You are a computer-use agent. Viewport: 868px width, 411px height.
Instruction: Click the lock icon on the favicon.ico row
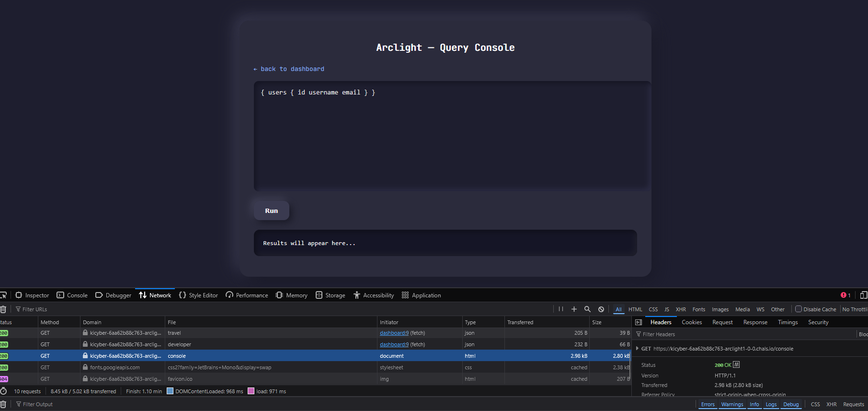coord(85,379)
